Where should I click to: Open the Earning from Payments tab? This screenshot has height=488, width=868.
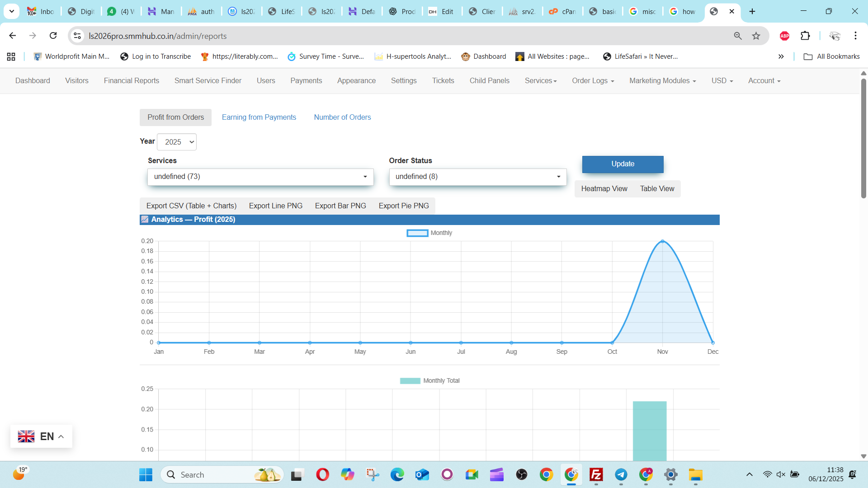(x=259, y=117)
